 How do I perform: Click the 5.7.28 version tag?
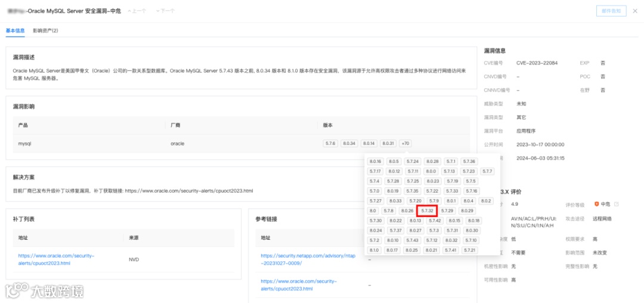point(393,181)
